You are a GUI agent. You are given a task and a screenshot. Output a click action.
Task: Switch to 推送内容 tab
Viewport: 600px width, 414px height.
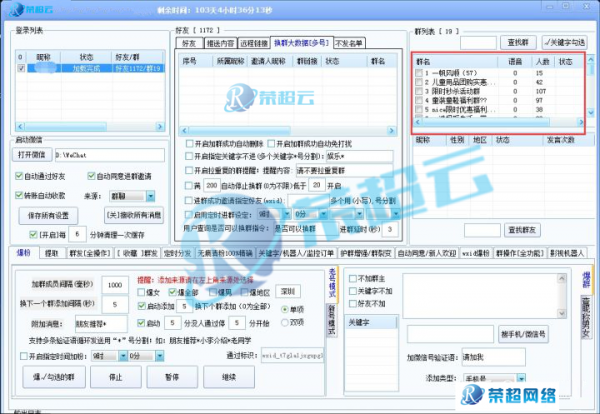(218, 43)
